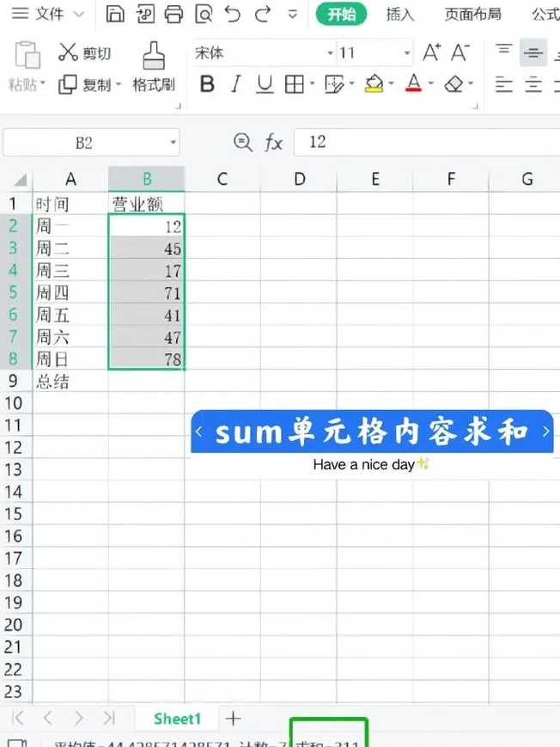Click the borders icon
This screenshot has height=747, width=560.
pyautogui.click(x=295, y=84)
